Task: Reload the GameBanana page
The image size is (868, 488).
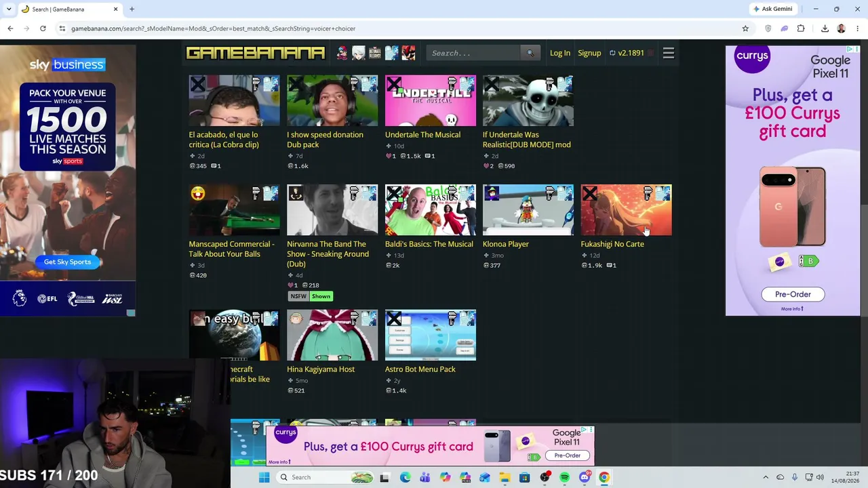Action: click(x=43, y=28)
